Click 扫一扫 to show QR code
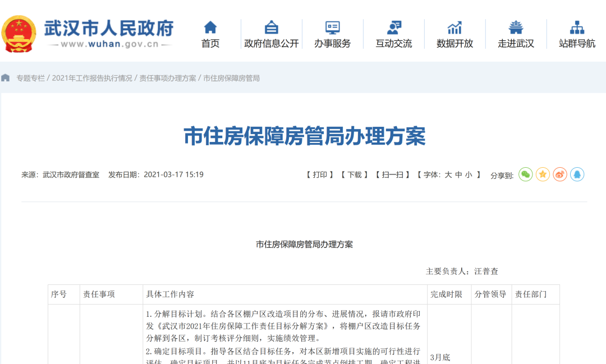 click(392, 175)
